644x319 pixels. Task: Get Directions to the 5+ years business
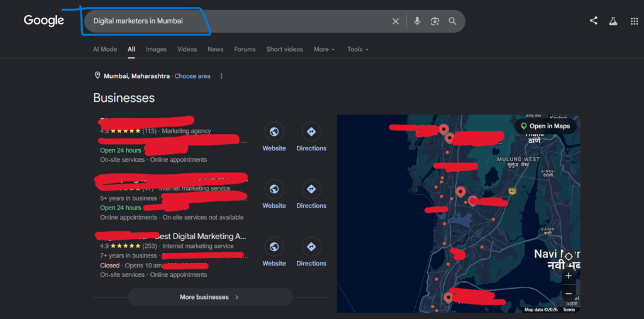pos(311,195)
